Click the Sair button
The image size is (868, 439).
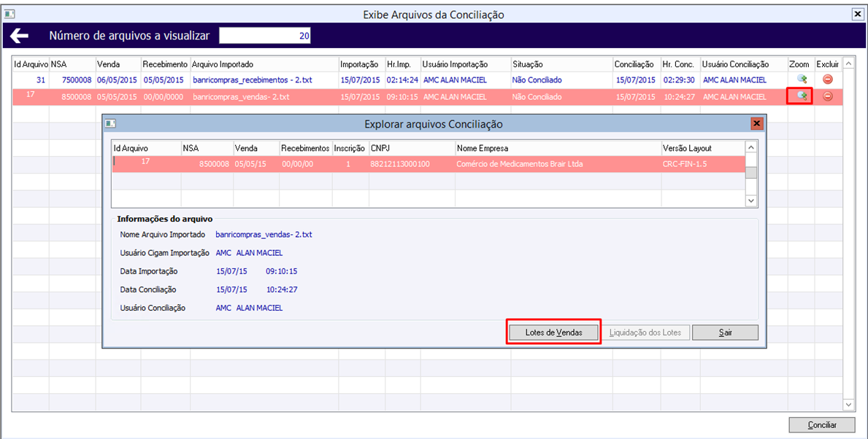(x=724, y=333)
